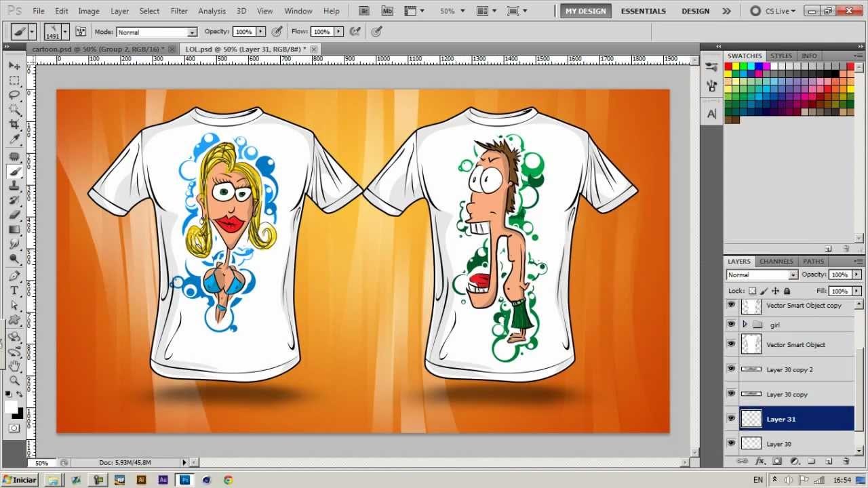Screen dimensions: 868x488
Task: Launch Mini Bridge with the Mb icon
Action: click(x=387, y=11)
